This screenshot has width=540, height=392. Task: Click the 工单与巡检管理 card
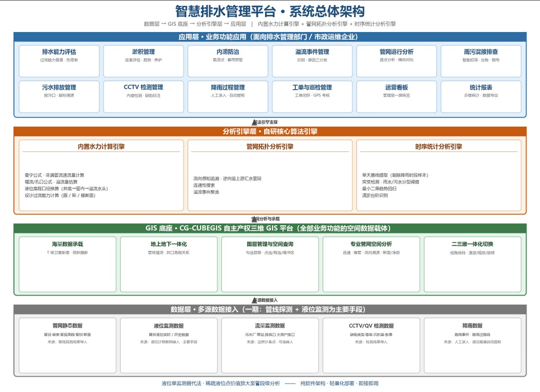(312, 97)
